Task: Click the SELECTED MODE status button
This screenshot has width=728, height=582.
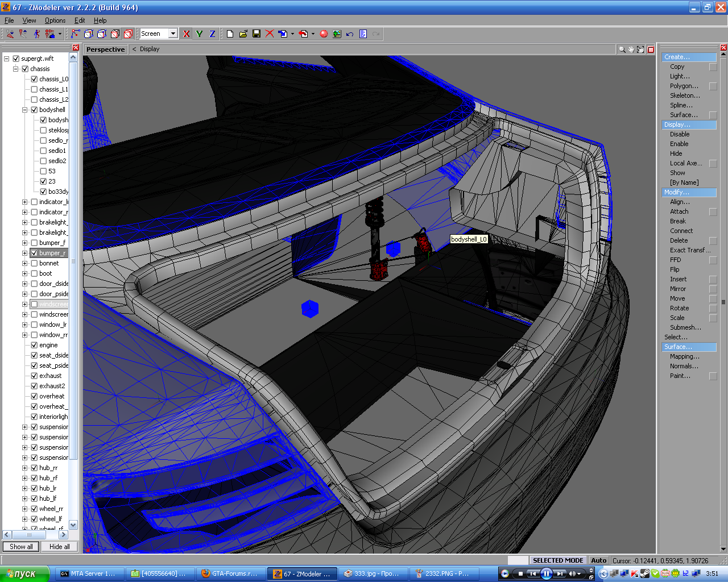Action: click(558, 560)
